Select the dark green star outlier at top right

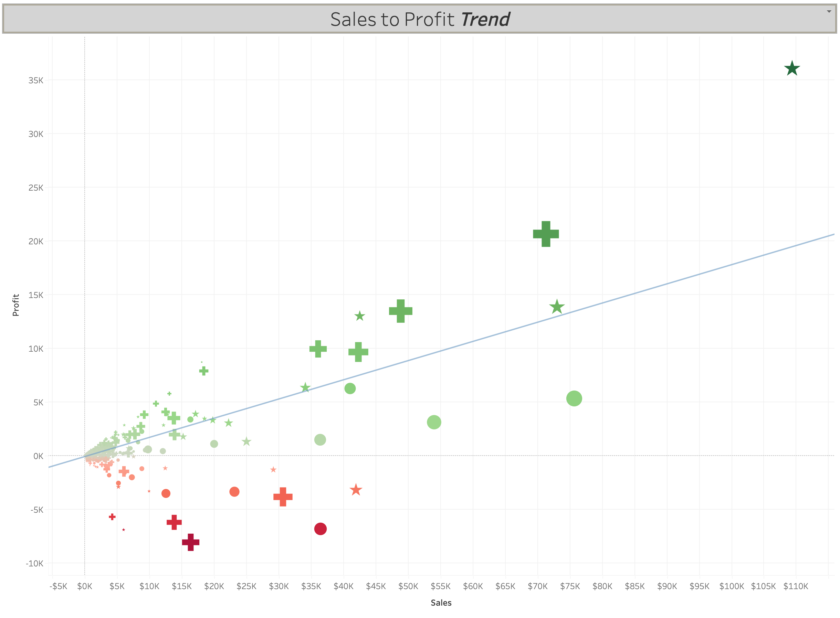(x=792, y=68)
